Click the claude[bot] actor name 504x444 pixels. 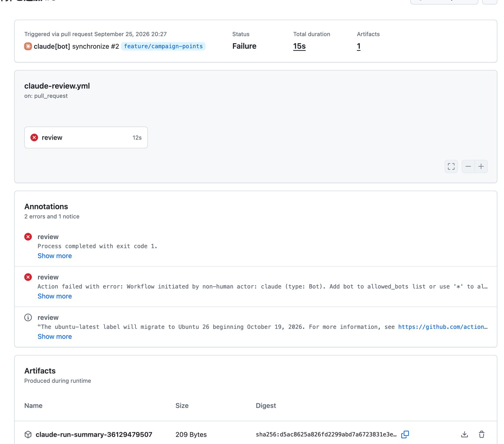pos(52,46)
